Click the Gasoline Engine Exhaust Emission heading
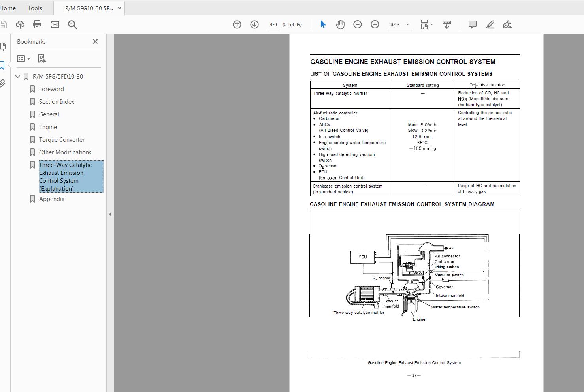This screenshot has height=392, width=584. point(403,62)
